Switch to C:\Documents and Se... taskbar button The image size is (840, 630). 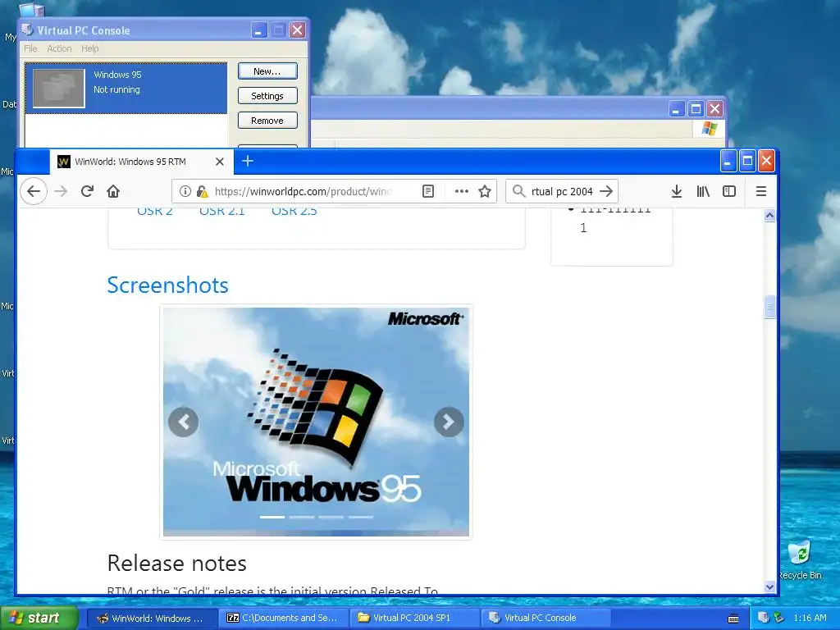[284, 619]
